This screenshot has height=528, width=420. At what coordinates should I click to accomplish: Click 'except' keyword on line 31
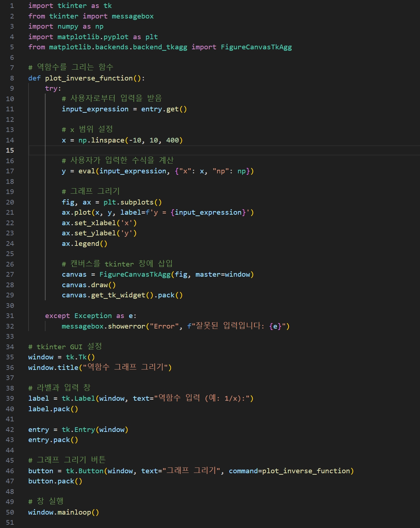click(x=57, y=316)
